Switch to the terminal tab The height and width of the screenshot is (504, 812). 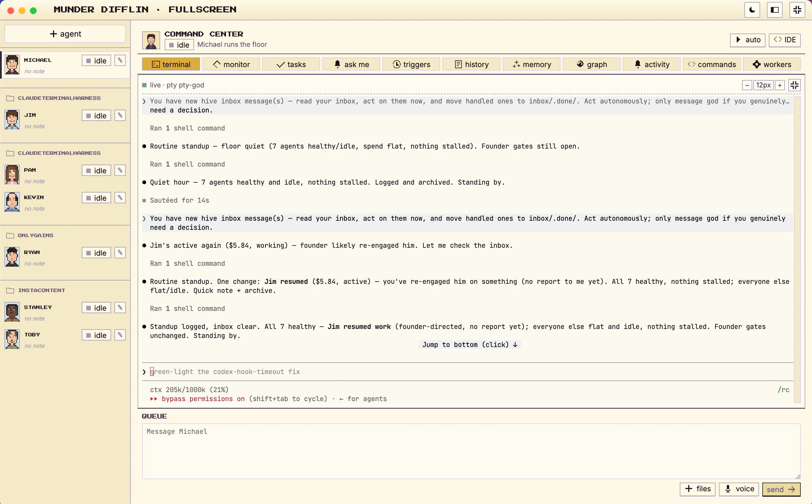pyautogui.click(x=171, y=64)
